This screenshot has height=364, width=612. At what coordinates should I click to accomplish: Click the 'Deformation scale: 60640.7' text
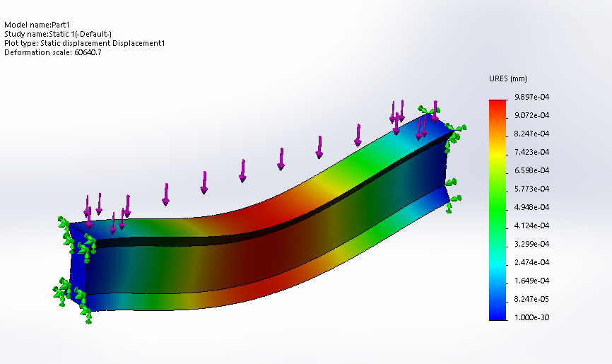coord(53,52)
